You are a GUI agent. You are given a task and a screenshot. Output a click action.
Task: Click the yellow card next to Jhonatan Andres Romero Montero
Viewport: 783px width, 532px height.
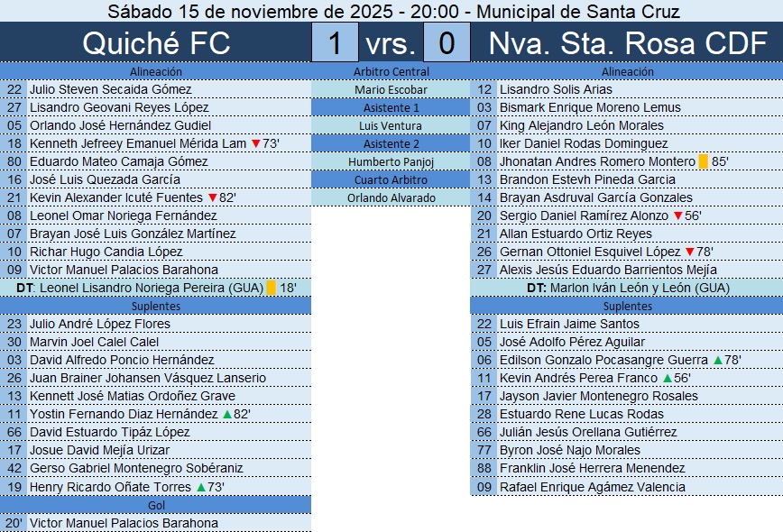(x=704, y=162)
